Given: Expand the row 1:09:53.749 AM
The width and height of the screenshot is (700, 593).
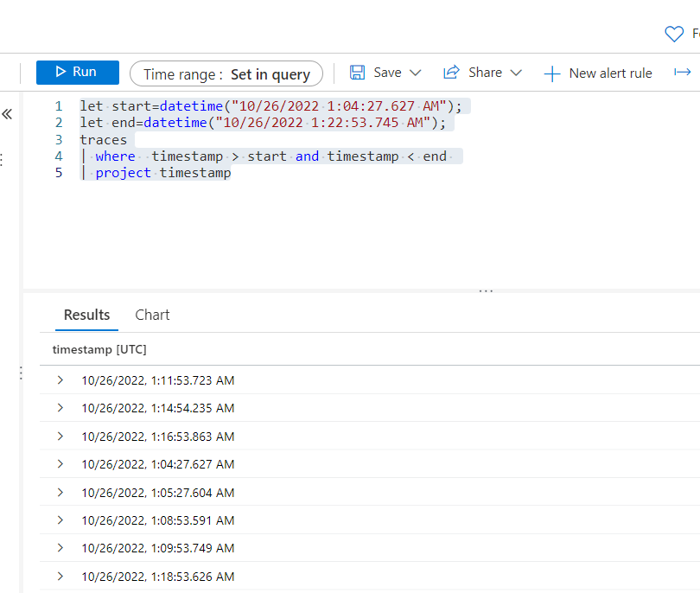Looking at the screenshot, I should tap(60, 548).
